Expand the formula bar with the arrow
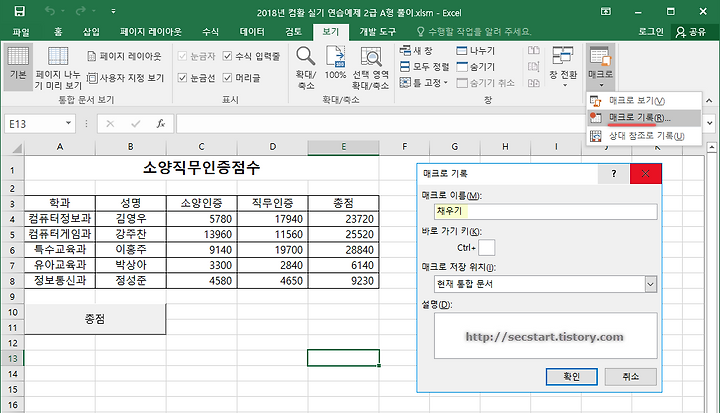 point(710,123)
